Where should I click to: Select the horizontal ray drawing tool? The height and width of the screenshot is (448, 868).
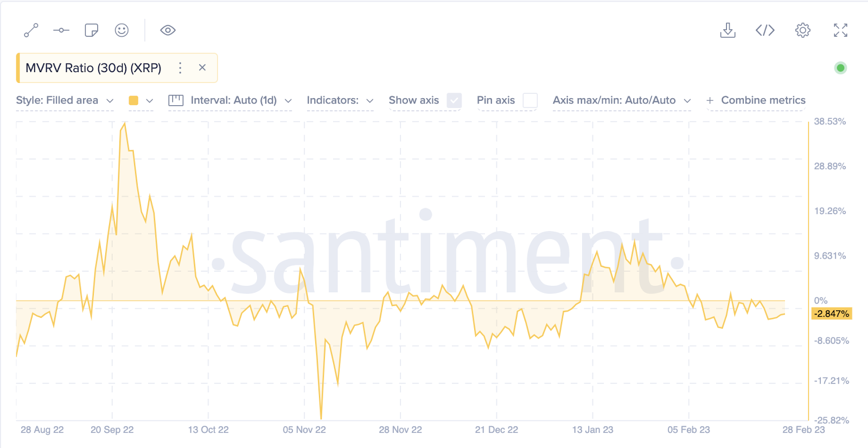coord(61,30)
